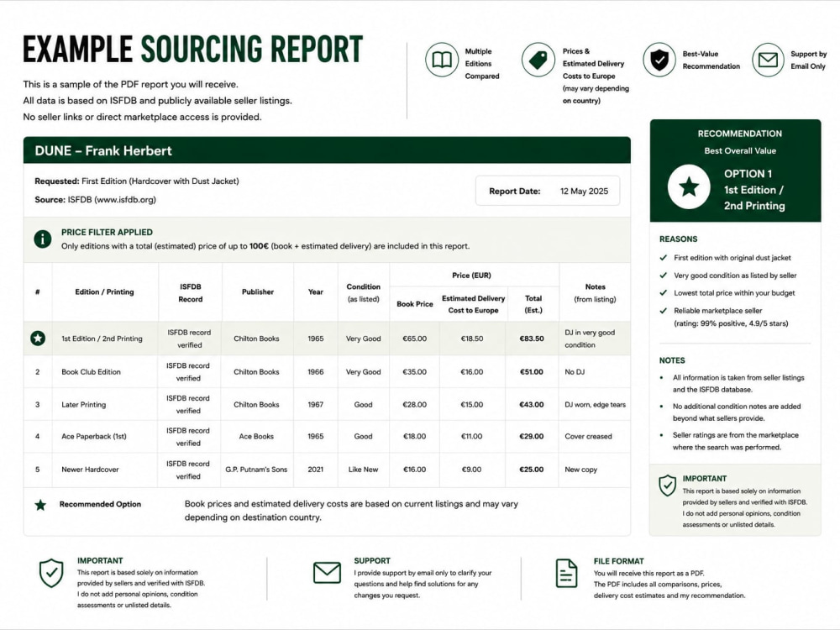Click the star icon next to Recommended Option

point(40,505)
